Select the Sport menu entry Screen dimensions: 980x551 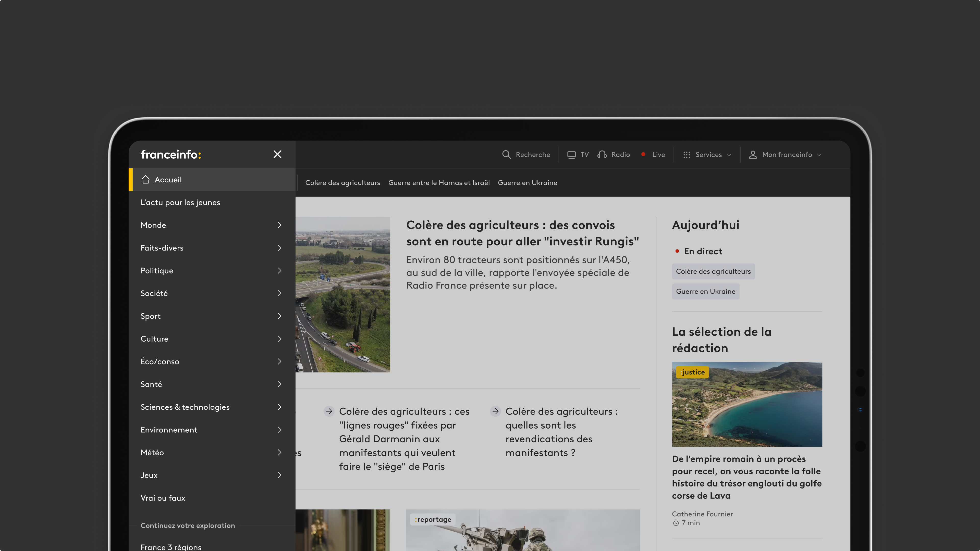click(212, 316)
